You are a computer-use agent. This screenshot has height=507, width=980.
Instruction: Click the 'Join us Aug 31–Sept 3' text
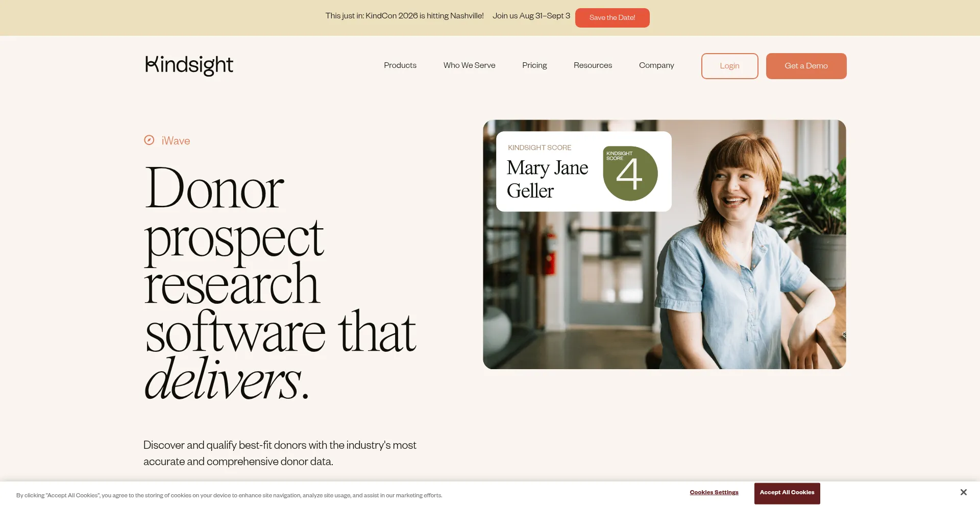[x=531, y=16]
